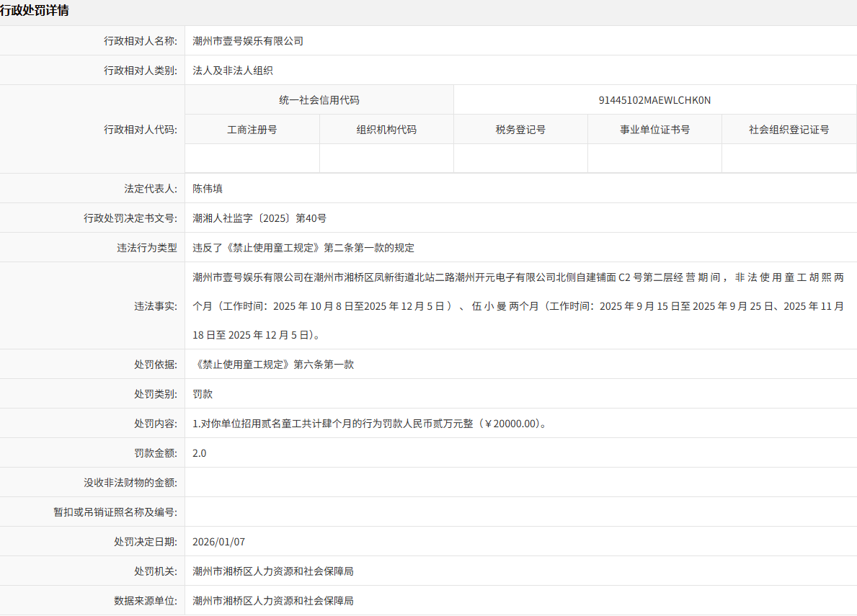This screenshot has height=616, width=857.
Task: Select the 统一社会信用代码 header cell
Action: click(x=319, y=99)
